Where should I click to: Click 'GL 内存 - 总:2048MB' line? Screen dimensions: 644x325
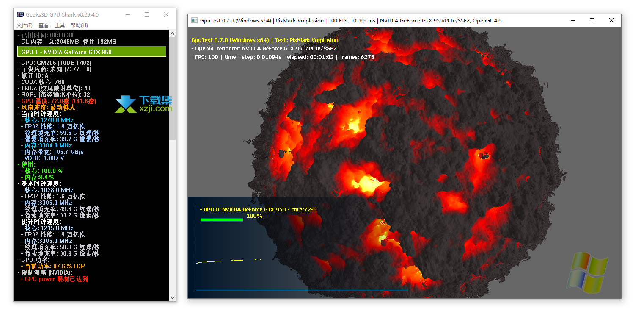click(67, 42)
